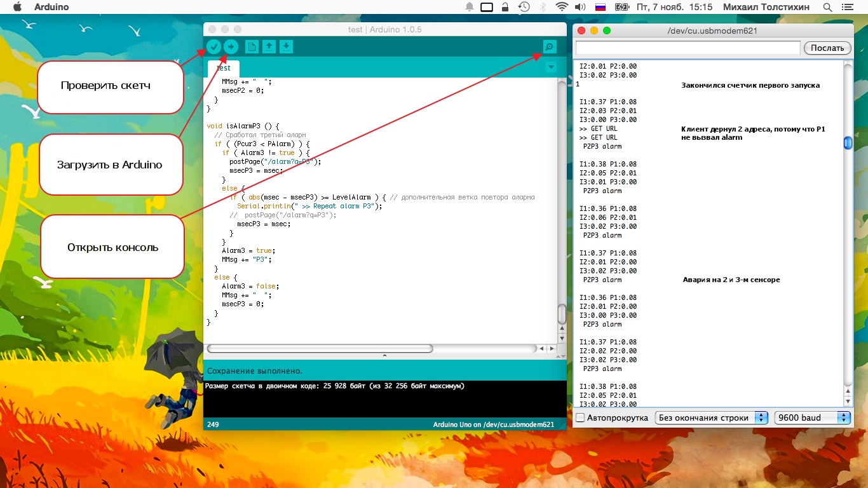This screenshot has width=868, height=488.
Task: Click the Verify sketch checkmark icon
Action: [214, 46]
